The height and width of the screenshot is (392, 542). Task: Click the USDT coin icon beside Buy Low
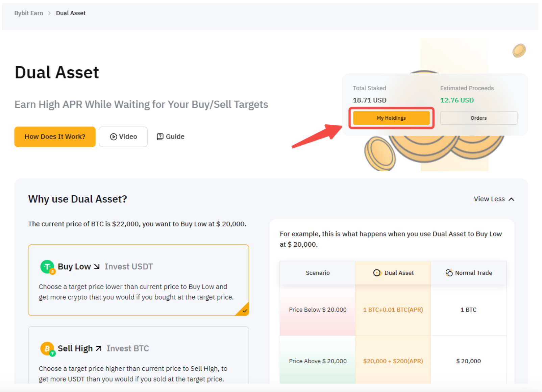pos(47,267)
